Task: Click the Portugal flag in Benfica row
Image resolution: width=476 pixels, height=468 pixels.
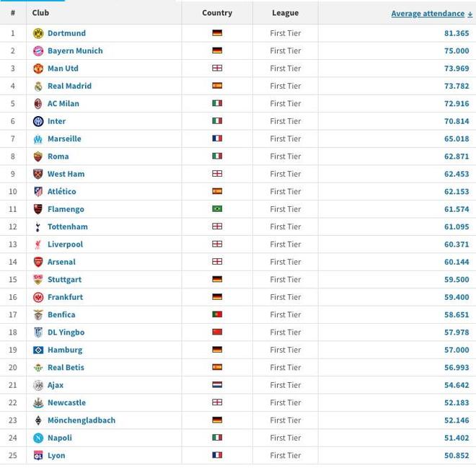Action: [217, 314]
